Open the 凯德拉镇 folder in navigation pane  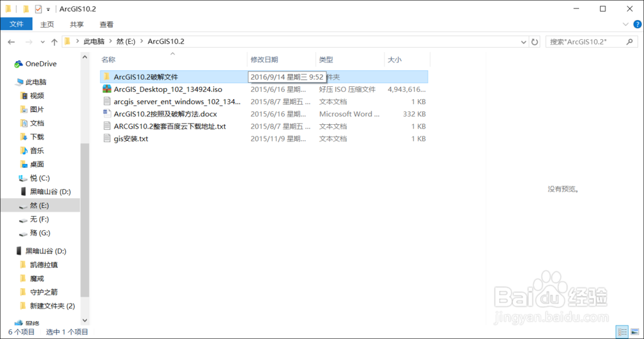(44, 265)
